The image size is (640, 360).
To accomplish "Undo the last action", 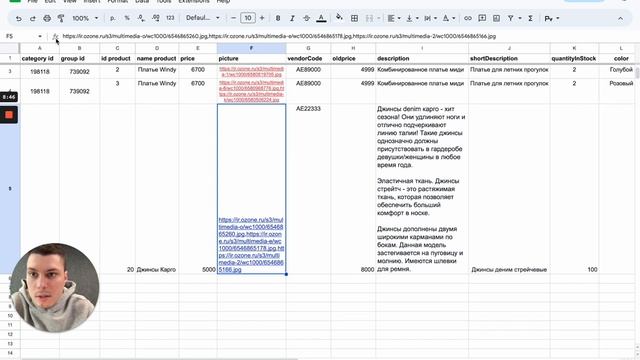I will click(18, 18).
